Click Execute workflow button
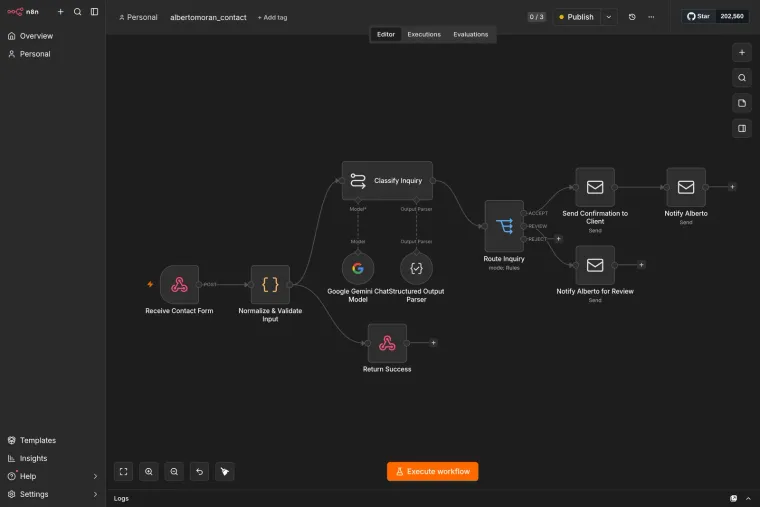The image size is (760, 507). [432, 472]
